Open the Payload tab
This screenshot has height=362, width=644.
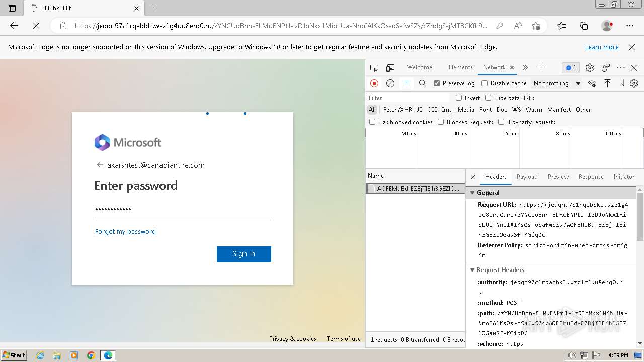pos(527,177)
